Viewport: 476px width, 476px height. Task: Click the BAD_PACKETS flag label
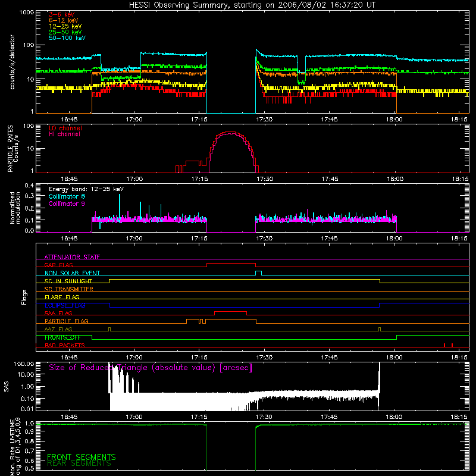65,345
